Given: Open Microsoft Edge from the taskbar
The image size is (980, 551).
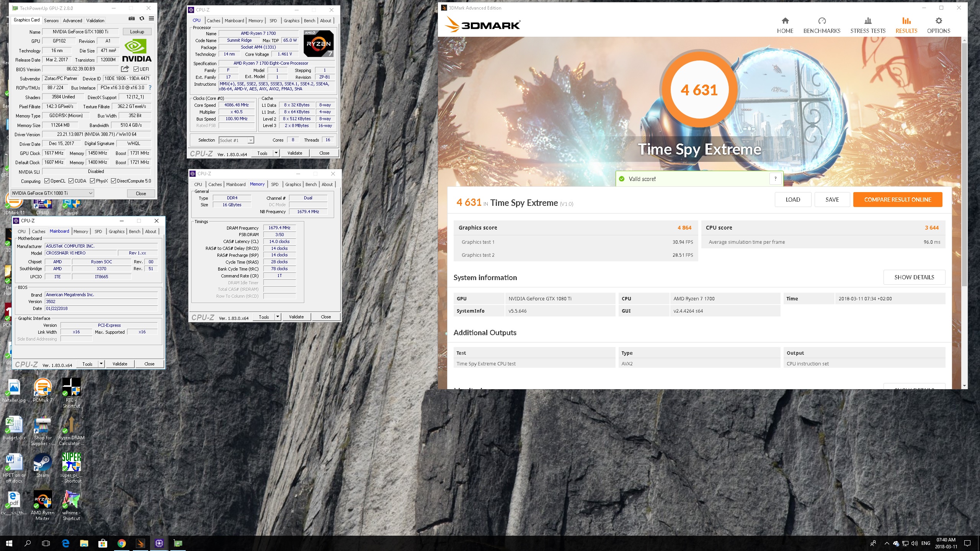Looking at the screenshot, I should coord(65,543).
